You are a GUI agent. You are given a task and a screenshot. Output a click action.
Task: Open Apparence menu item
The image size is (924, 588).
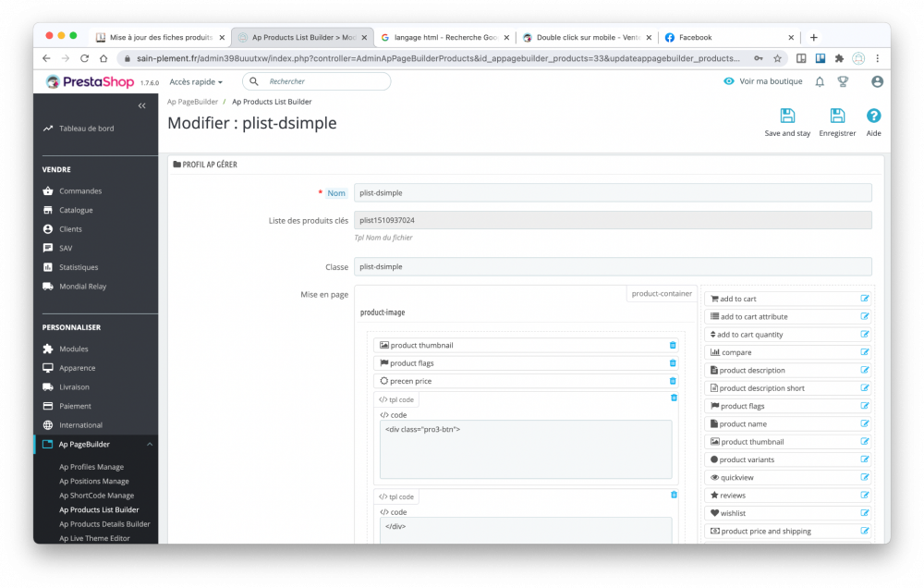[78, 368]
